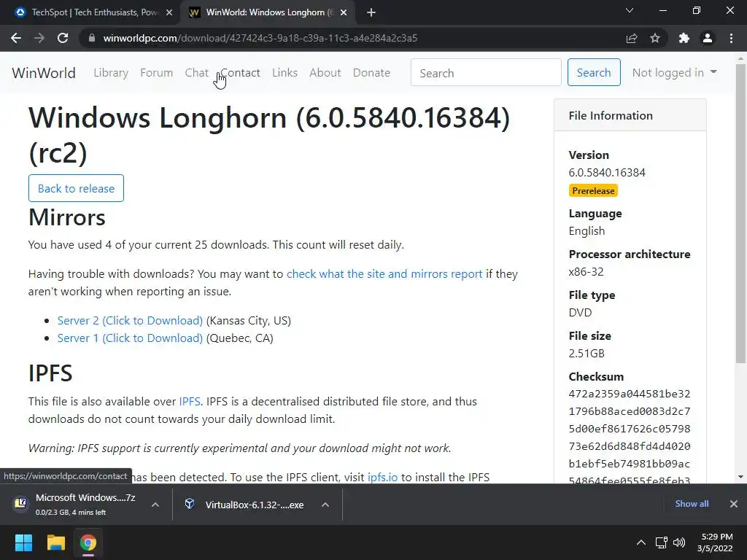Viewport: 747px width, 560px height.
Task: Show hidden system tray icons
Action: pos(641,542)
